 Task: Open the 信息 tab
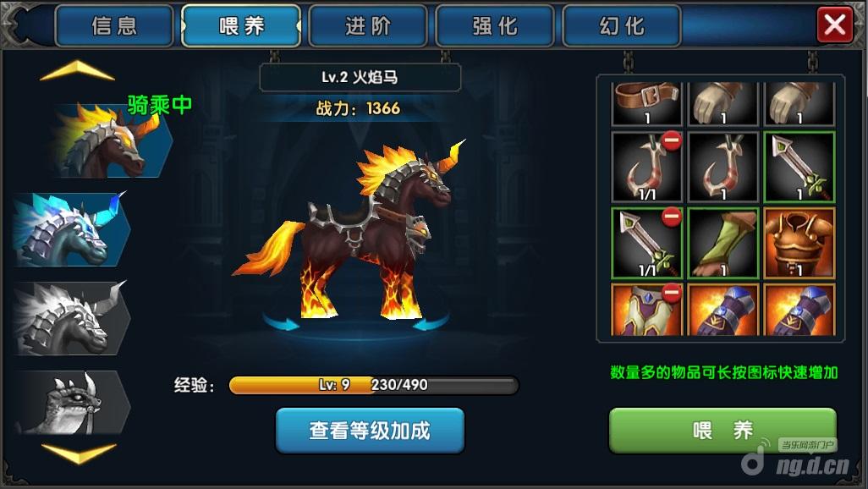click(114, 25)
